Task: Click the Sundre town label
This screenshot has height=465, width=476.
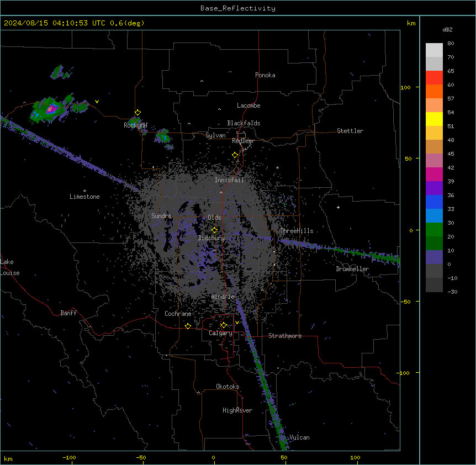Action: click(161, 216)
